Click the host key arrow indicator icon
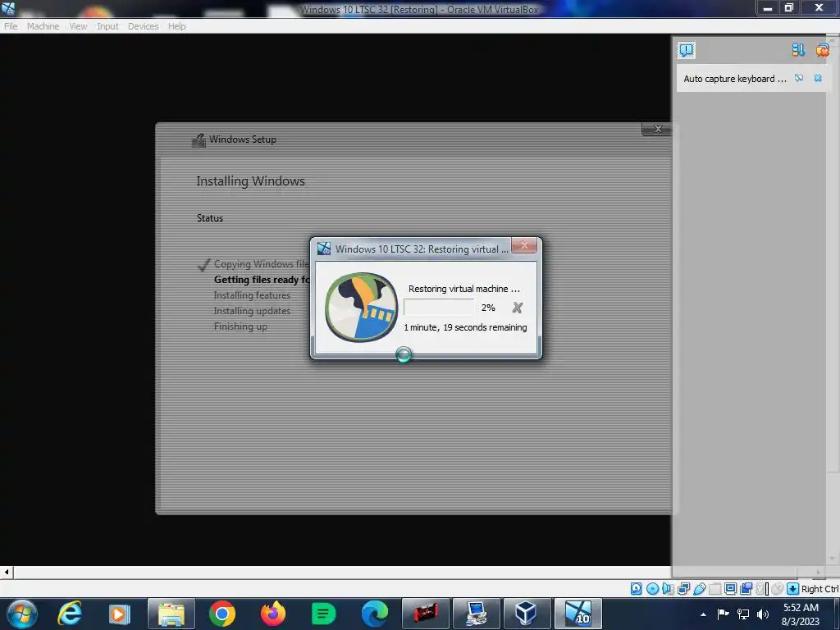Image resolution: width=840 pixels, height=630 pixels. 793,589
